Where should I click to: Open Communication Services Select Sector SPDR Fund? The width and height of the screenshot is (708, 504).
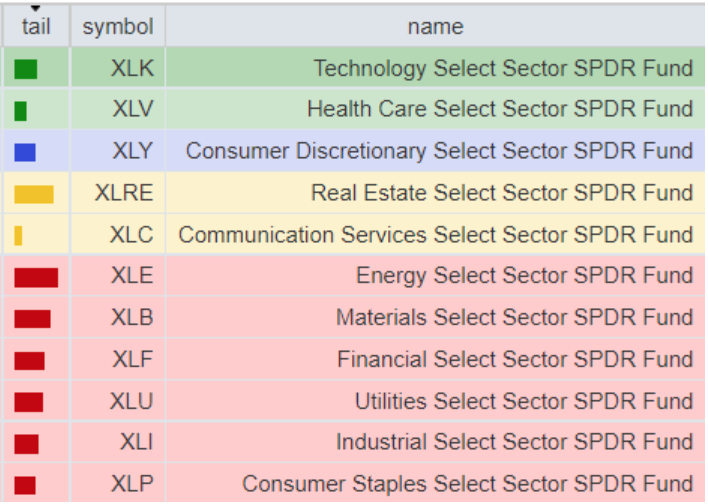pyautogui.click(x=435, y=235)
